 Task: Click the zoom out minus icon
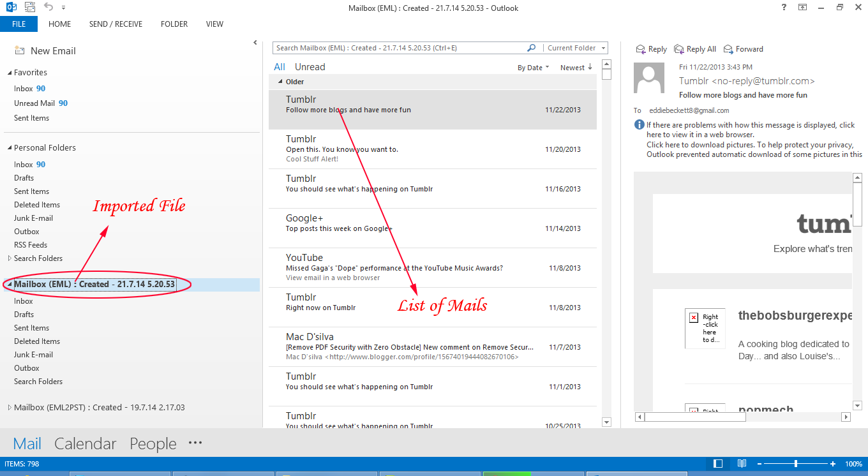pos(759,464)
